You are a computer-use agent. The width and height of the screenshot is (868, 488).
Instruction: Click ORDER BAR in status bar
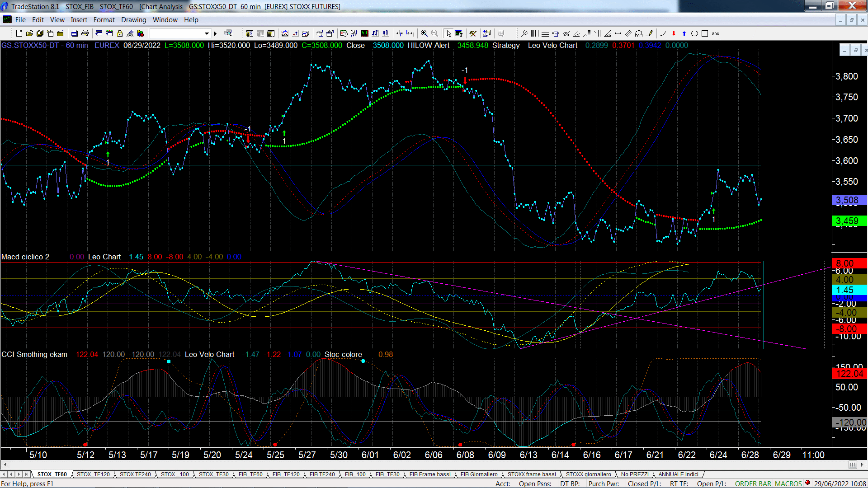click(753, 483)
